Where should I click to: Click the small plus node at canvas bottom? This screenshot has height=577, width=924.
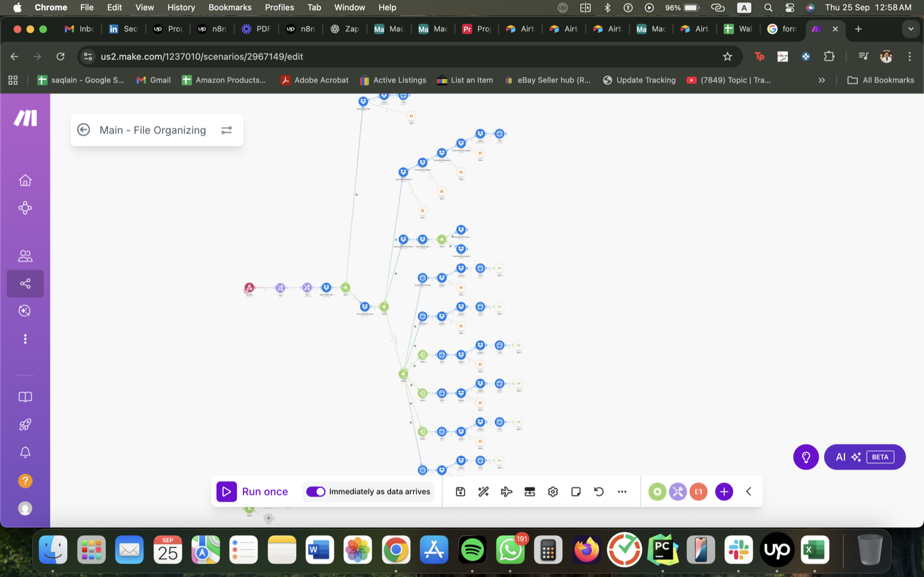pyautogui.click(x=269, y=518)
